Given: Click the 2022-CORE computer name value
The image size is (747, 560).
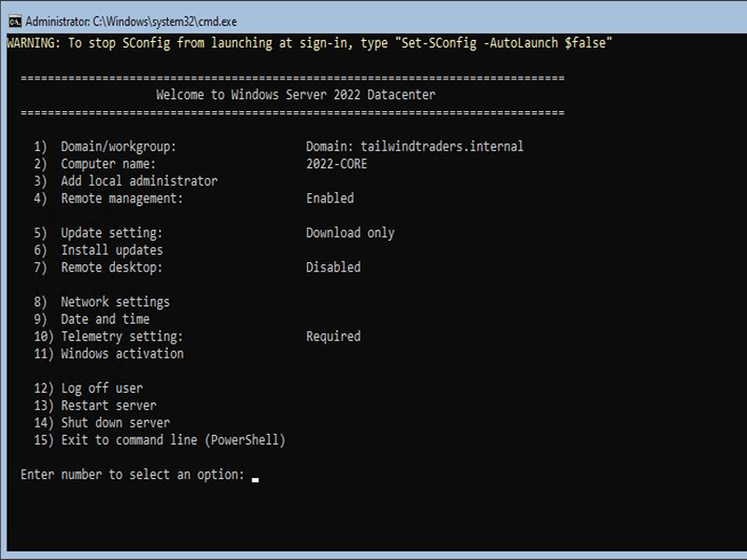Looking at the screenshot, I should 336,164.
